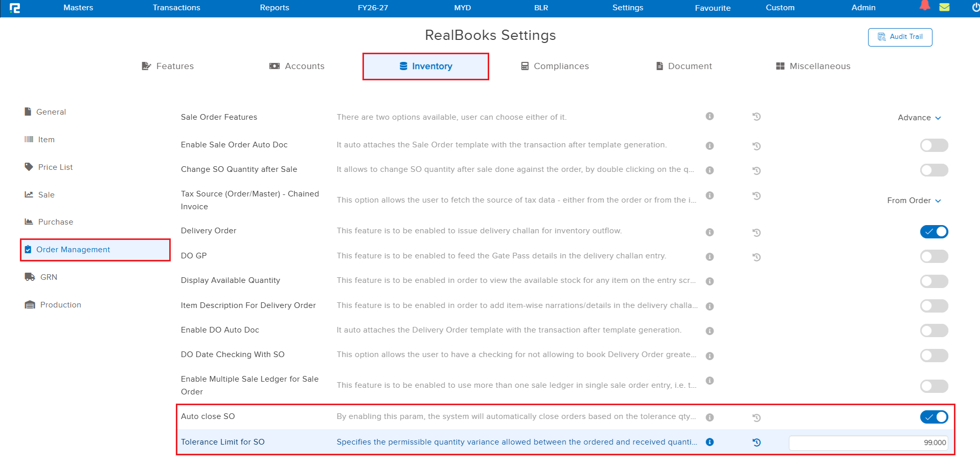
Task: Open the MYD menu
Action: [463, 8]
